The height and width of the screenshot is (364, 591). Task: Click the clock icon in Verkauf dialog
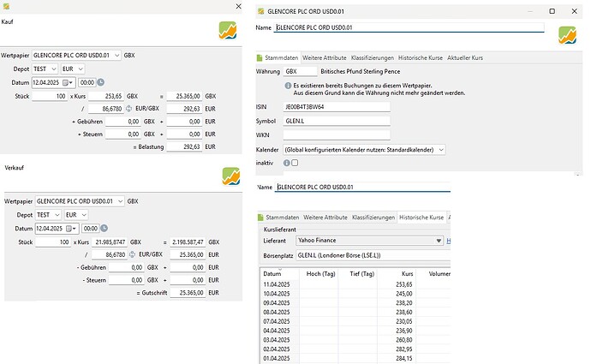(x=104, y=228)
